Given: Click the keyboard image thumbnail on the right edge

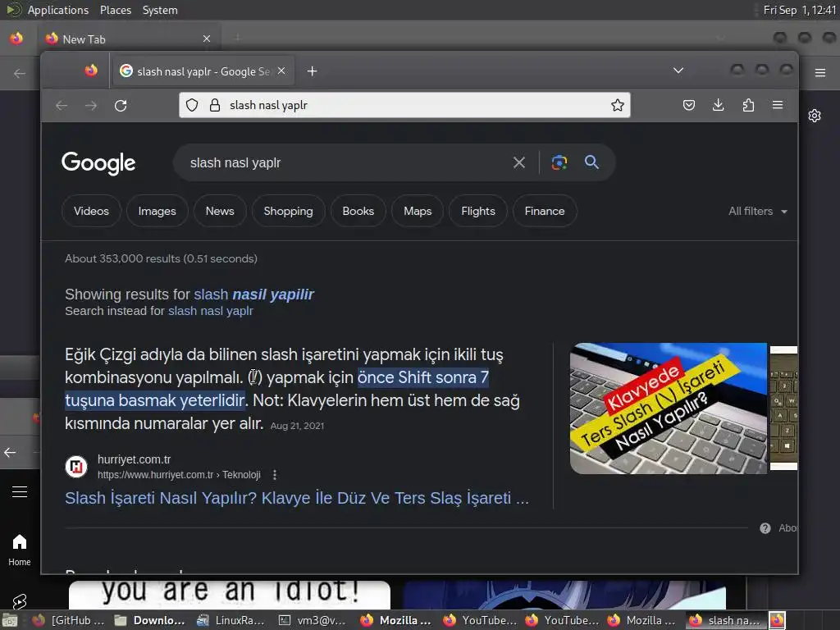Looking at the screenshot, I should pyautogui.click(x=783, y=409).
